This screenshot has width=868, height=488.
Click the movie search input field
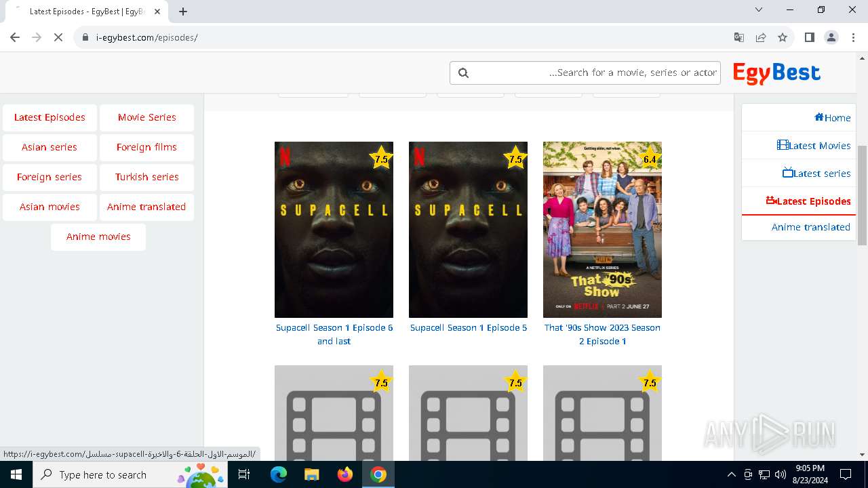pos(585,73)
